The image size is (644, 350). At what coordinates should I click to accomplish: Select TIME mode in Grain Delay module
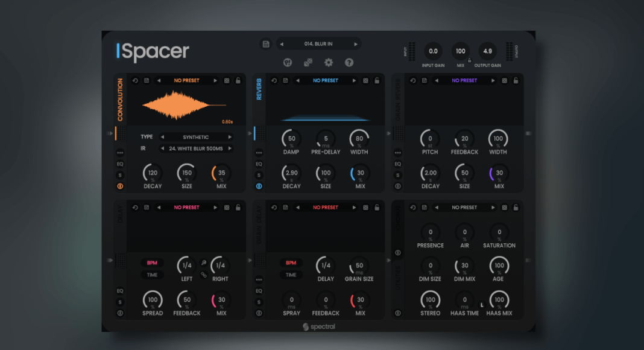pos(291,275)
